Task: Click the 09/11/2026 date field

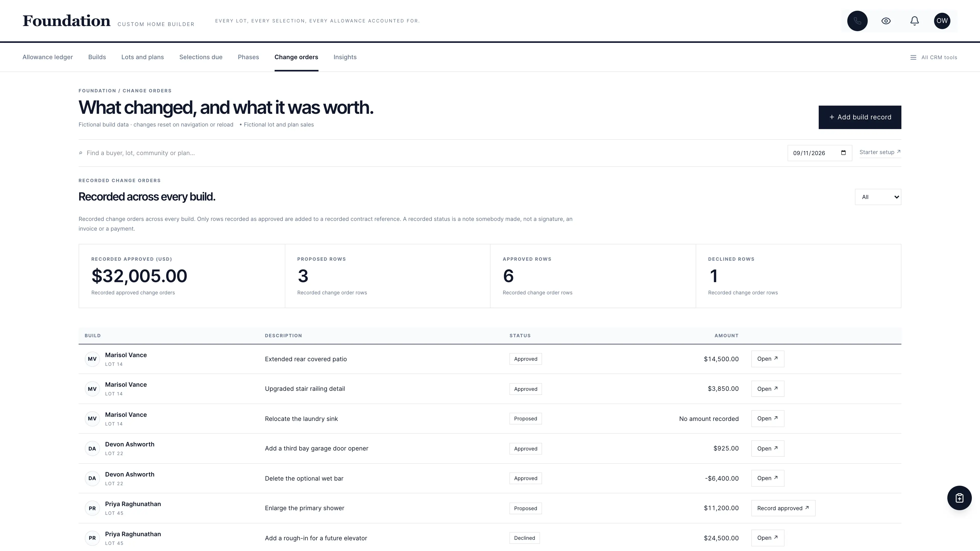Action: click(819, 153)
